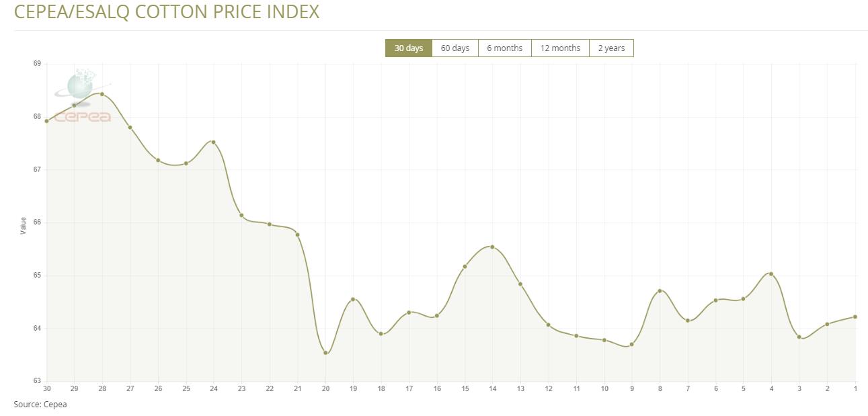Click the Value axis label
The height and width of the screenshot is (416, 868).
23,225
